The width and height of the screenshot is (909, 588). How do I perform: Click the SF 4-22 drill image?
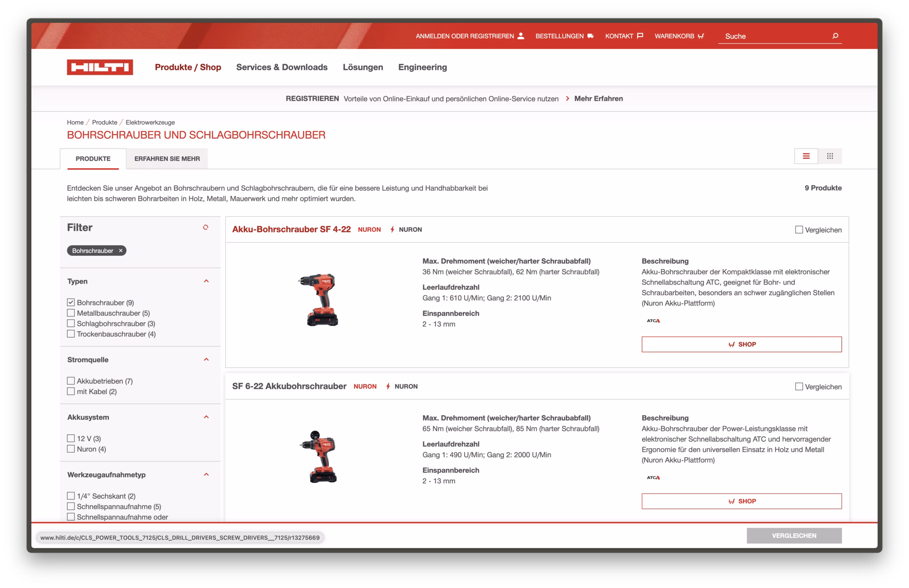click(x=319, y=300)
